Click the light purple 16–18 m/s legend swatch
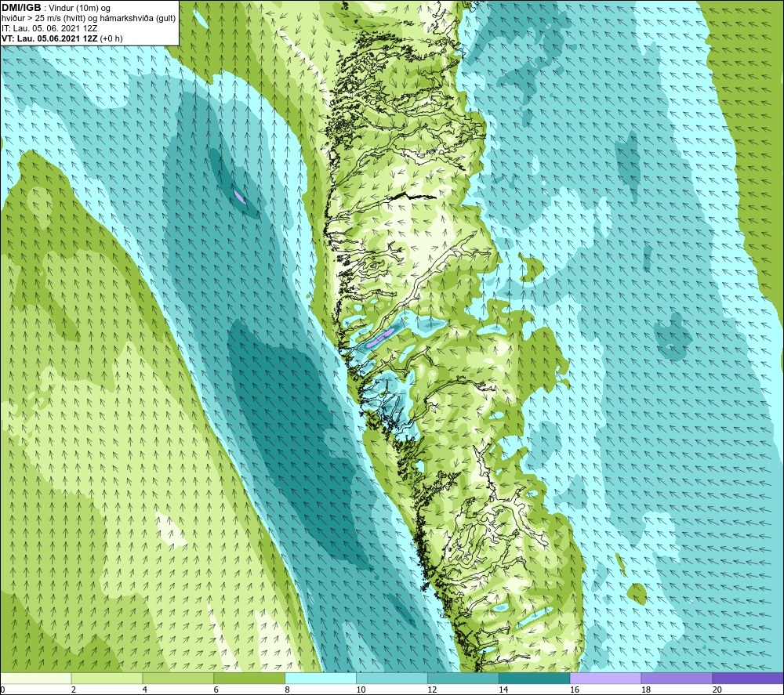Viewport: 784px width, 695px height. click(x=605, y=678)
